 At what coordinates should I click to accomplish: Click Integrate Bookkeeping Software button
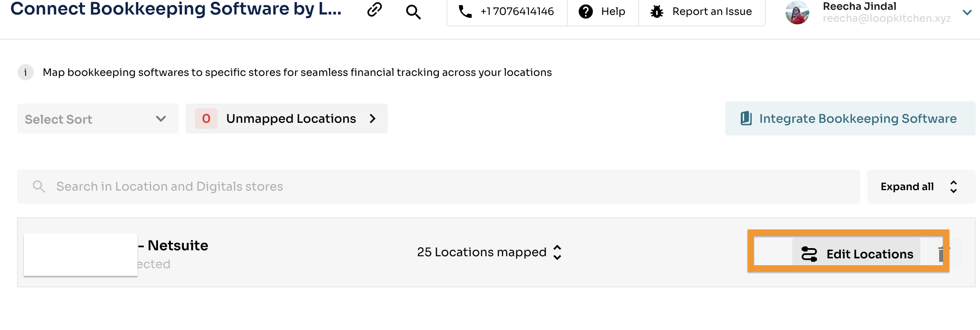[850, 119]
